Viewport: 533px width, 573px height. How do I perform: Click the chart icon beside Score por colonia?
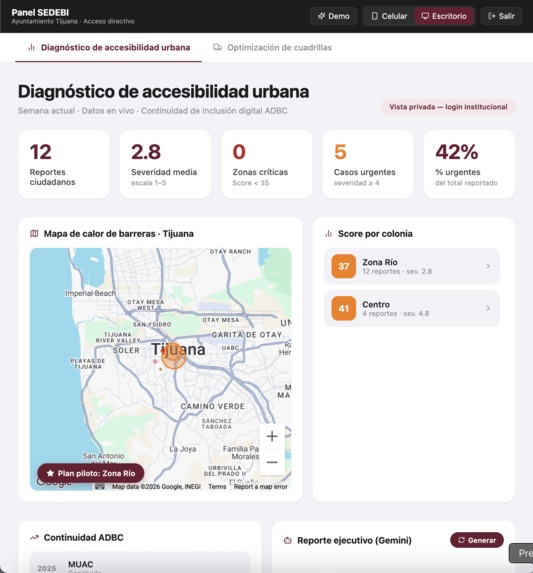pos(328,234)
